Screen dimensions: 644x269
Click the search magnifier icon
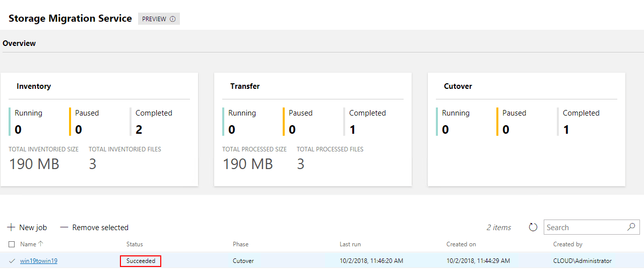pyautogui.click(x=631, y=227)
